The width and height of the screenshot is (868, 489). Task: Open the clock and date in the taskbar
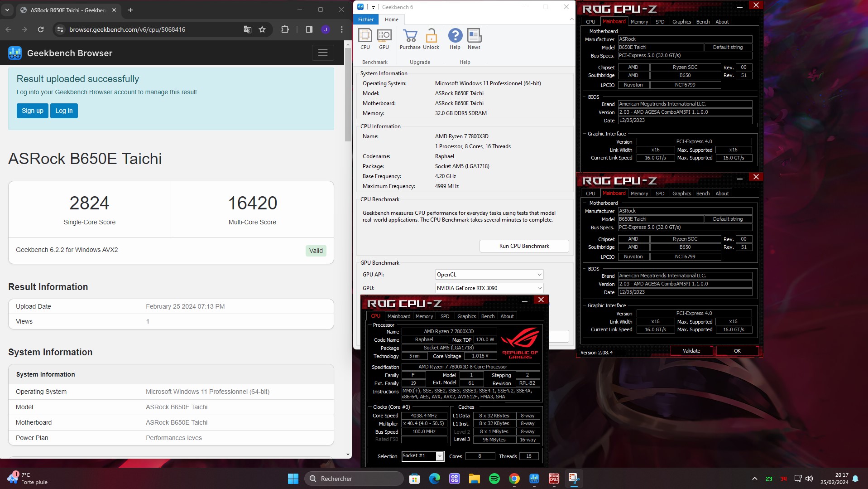834,479
